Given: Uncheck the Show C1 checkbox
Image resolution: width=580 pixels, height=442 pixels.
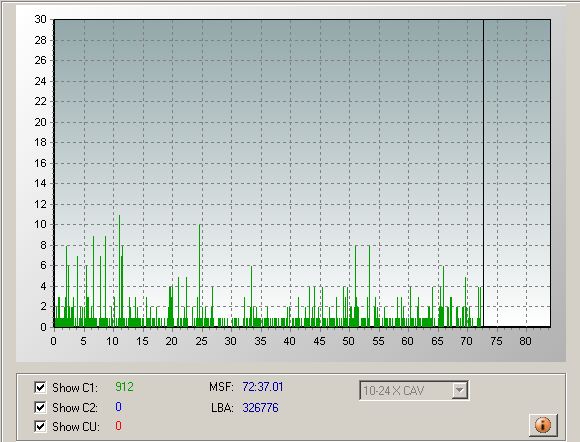Looking at the screenshot, I should pos(40,388).
